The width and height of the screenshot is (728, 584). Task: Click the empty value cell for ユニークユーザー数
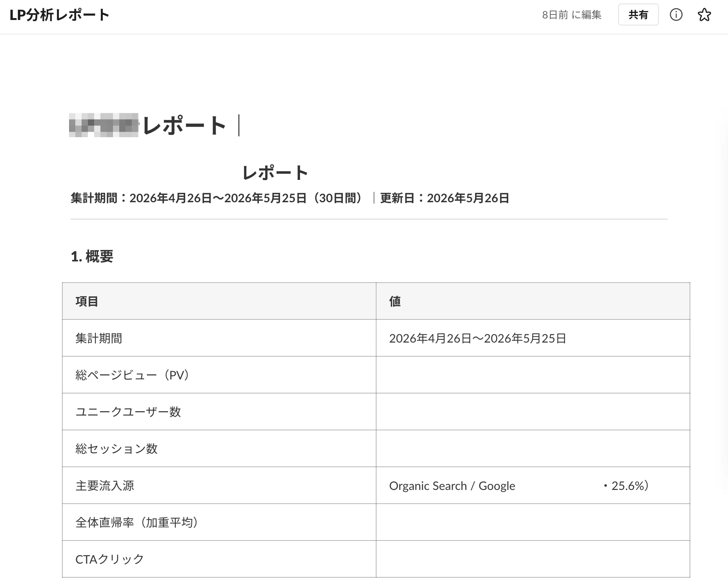(x=533, y=412)
